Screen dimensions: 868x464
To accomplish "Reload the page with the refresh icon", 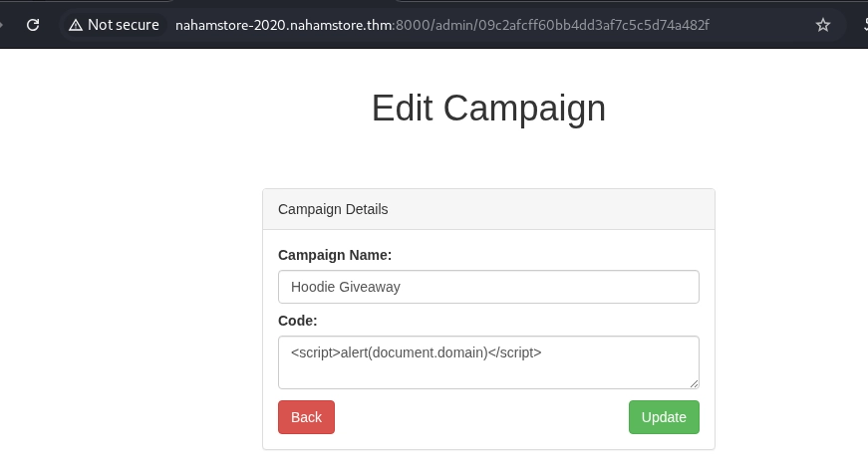I will click(x=33, y=25).
